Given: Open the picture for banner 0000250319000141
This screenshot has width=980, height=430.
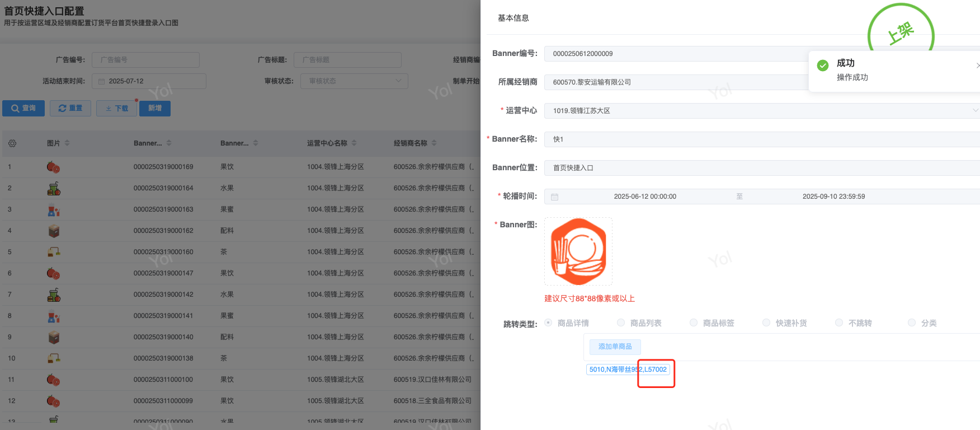Looking at the screenshot, I should pyautogui.click(x=53, y=316).
